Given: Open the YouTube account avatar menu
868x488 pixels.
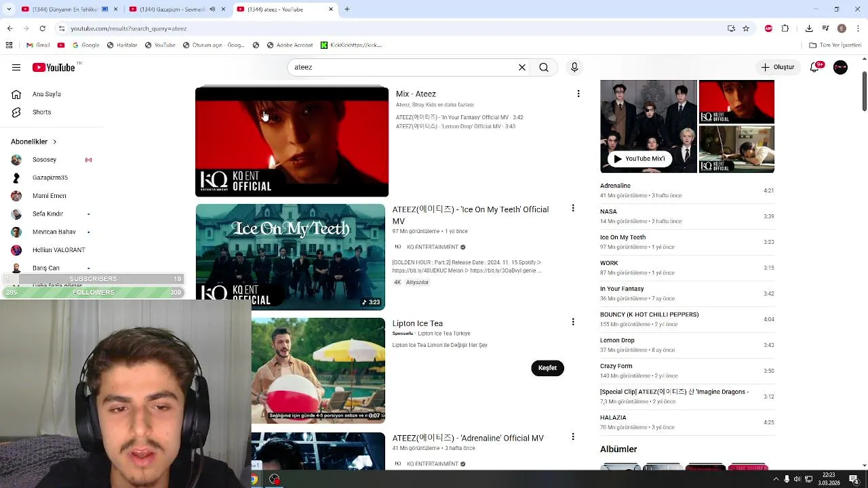Looking at the screenshot, I should coord(840,67).
